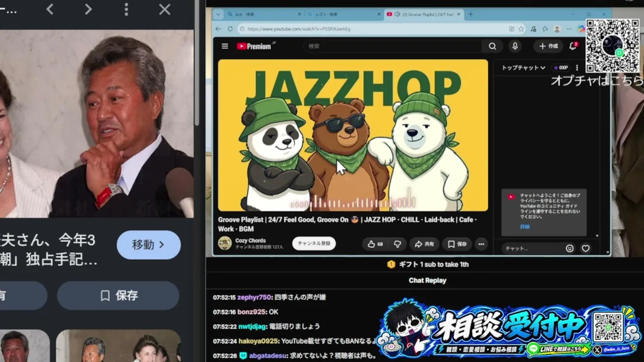
Task: Click the 0XP chat points badge
Action: click(x=560, y=67)
